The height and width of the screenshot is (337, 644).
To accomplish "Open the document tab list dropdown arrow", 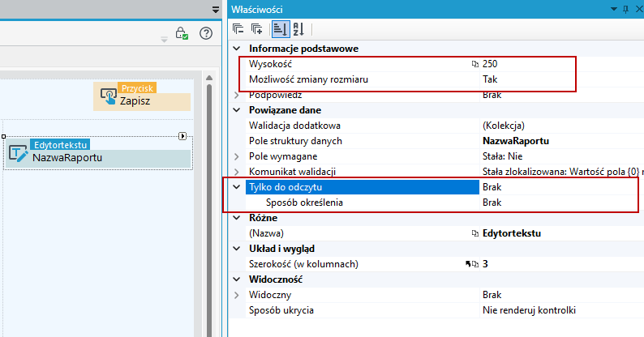I will point(216,10).
